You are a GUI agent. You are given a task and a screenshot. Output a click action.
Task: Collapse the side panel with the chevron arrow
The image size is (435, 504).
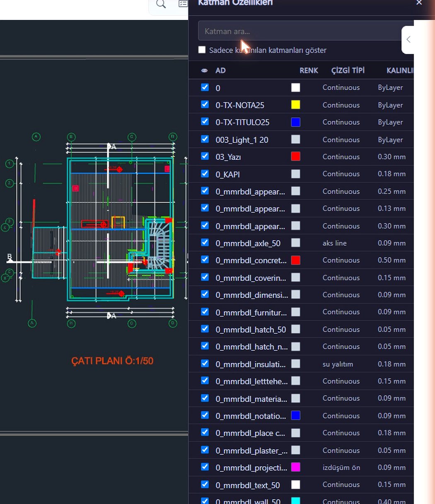pos(408,40)
